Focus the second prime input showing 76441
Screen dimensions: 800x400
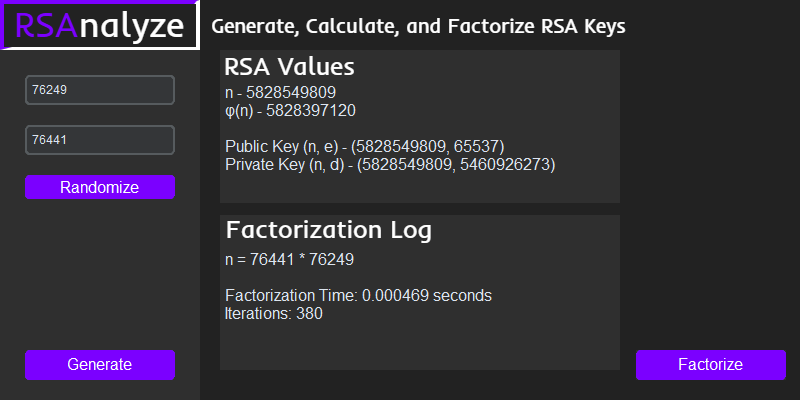point(100,140)
